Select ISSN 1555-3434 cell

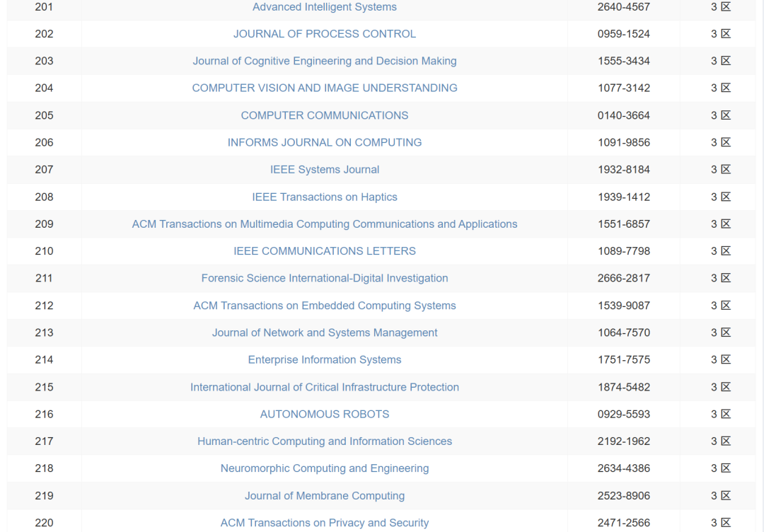(x=624, y=61)
